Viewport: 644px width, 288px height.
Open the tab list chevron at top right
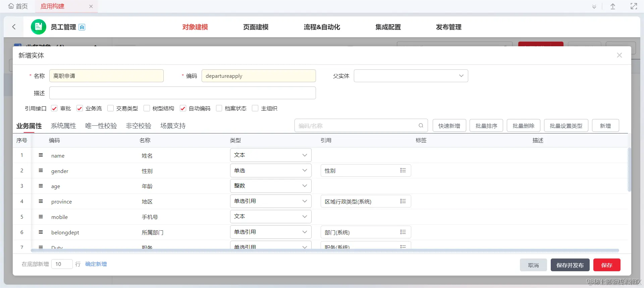(594, 6)
